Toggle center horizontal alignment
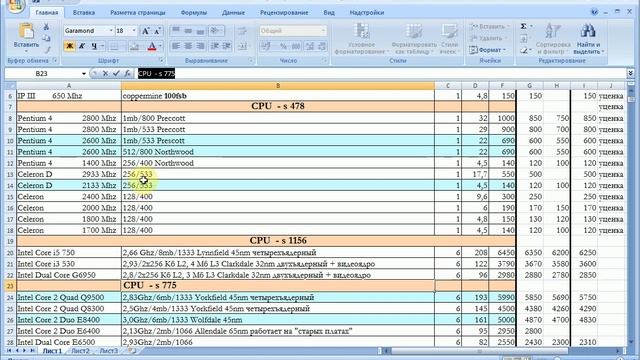Screen dimensions: 640x360 (188, 46)
